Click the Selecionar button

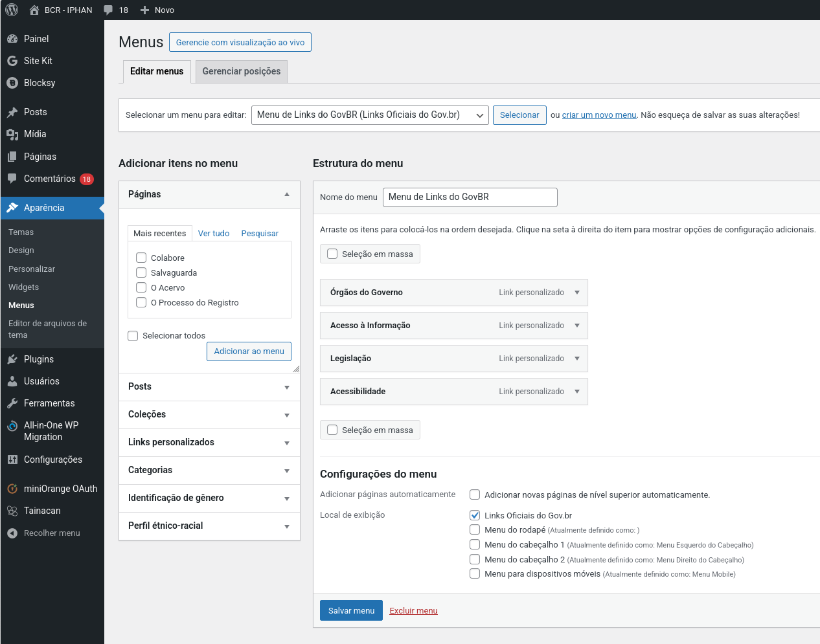click(519, 115)
